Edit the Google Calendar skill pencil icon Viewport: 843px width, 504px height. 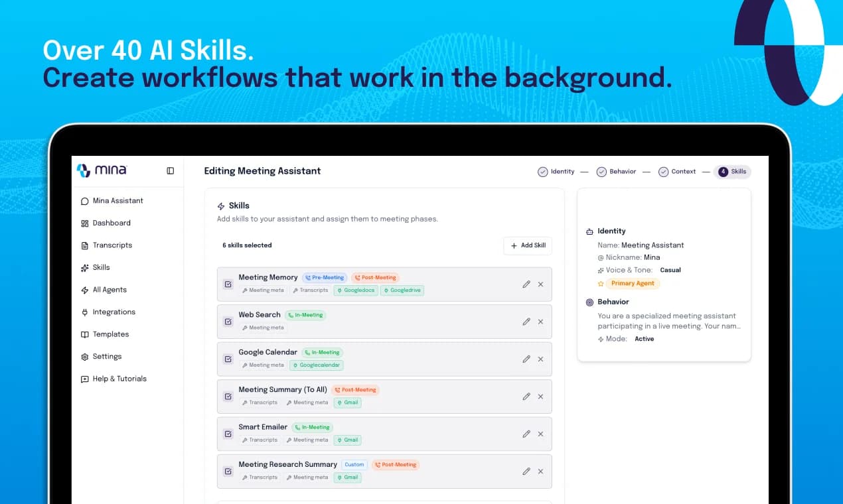[526, 359]
